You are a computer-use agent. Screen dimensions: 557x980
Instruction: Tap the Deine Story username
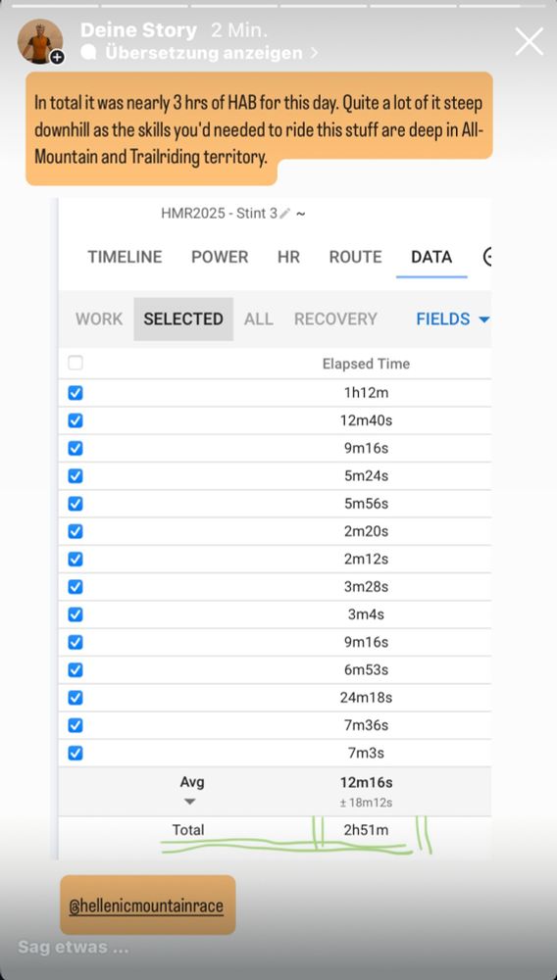(x=139, y=29)
